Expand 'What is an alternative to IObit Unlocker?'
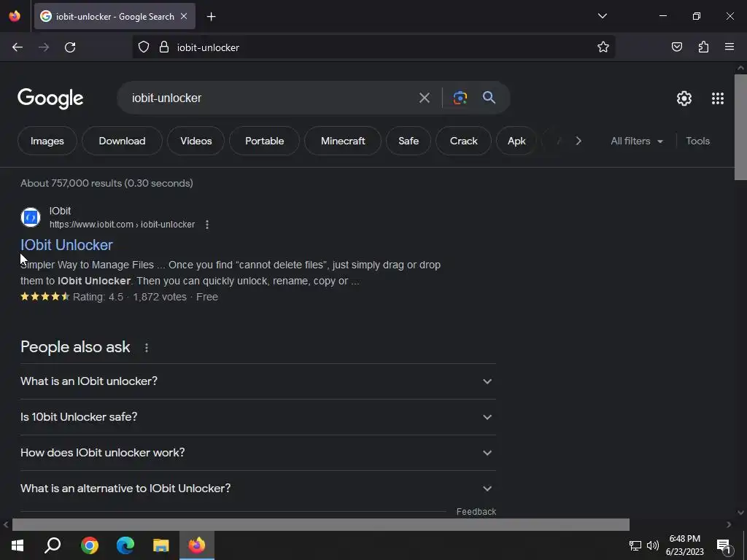The width and height of the screenshot is (747, 560). pos(258,489)
